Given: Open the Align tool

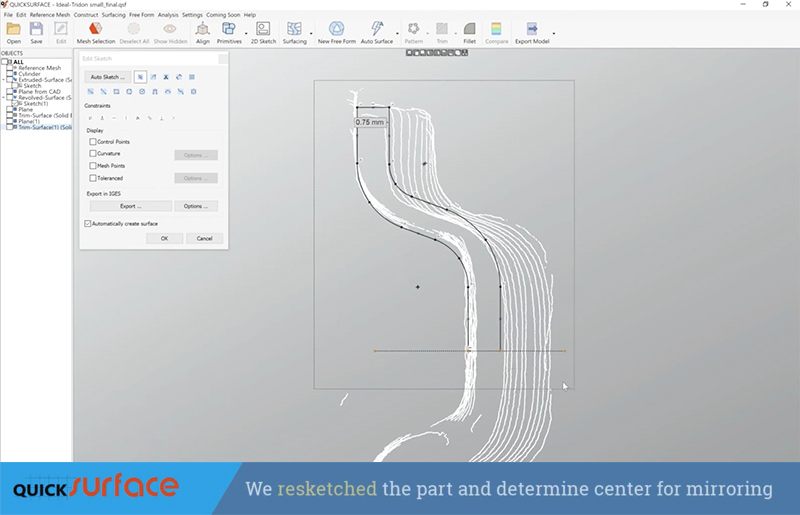Looking at the screenshot, I should click(x=203, y=32).
